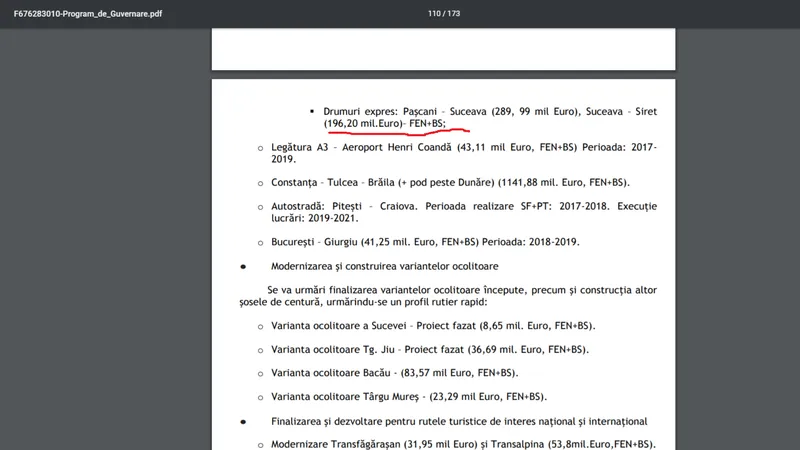Click the Varianta ocolitoare Bacău line
Screen dimensions: 800x450
(x=394, y=373)
